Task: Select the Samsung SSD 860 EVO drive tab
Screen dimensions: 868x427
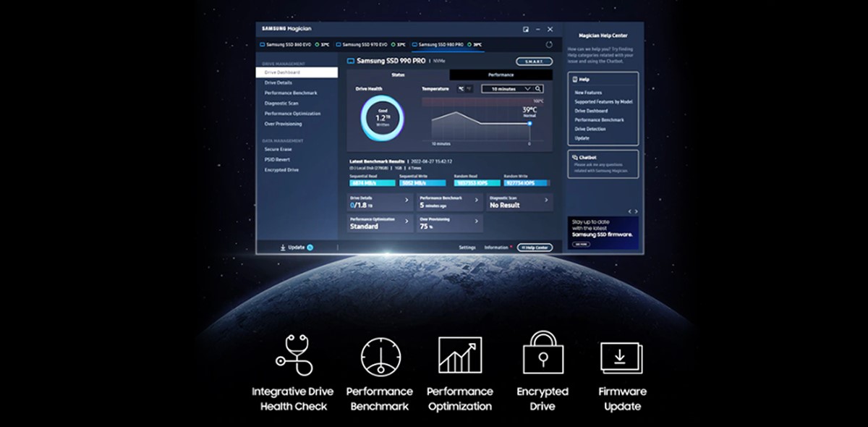Action: coord(294,45)
